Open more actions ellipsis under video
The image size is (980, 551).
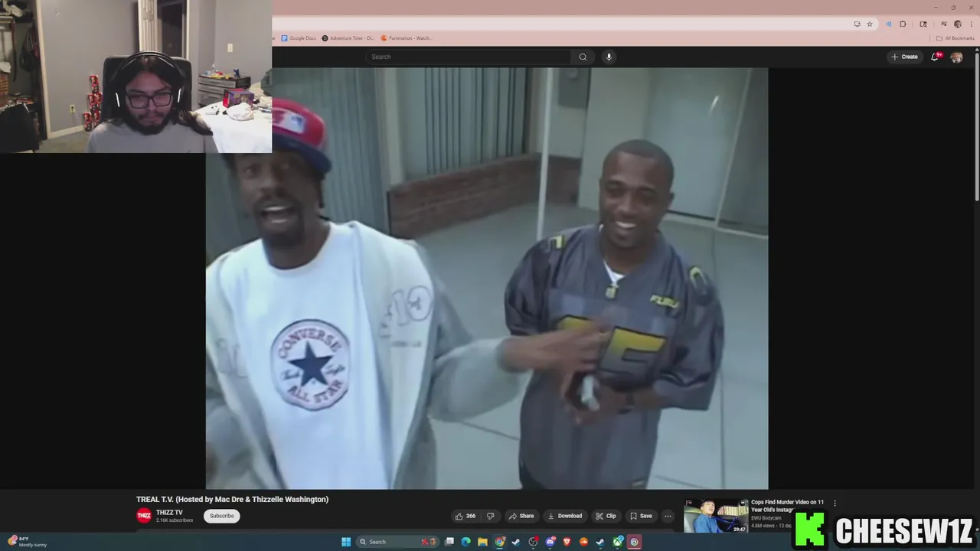(x=668, y=516)
